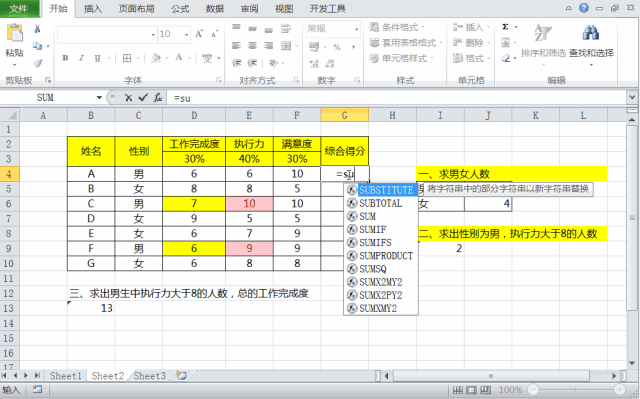Switch to the 数据 ribbon tab
The width and height of the screenshot is (640, 399).
(215, 9)
